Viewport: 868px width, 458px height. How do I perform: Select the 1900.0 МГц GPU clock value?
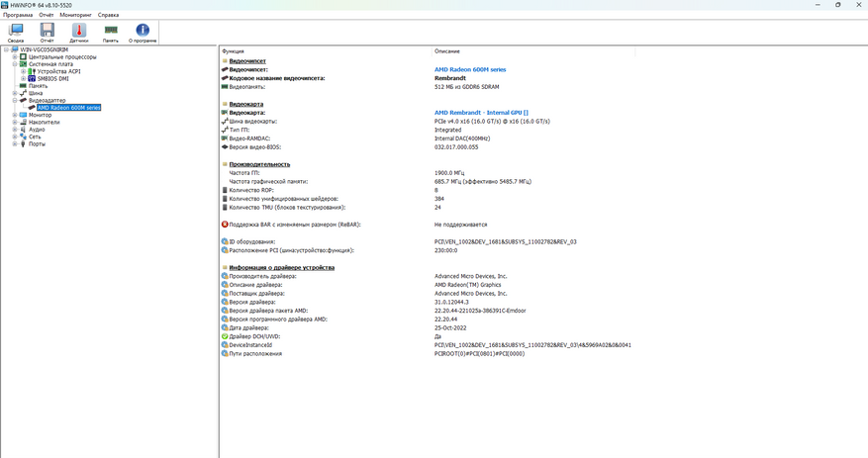click(x=449, y=173)
